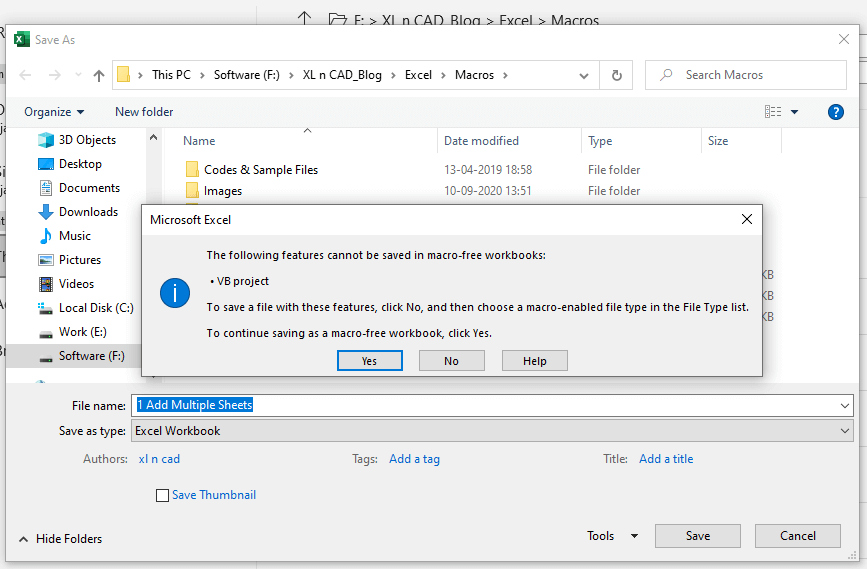Viewport: 867px width, 569px height.
Task: Click in the File name input field
Action: [x=485, y=405]
